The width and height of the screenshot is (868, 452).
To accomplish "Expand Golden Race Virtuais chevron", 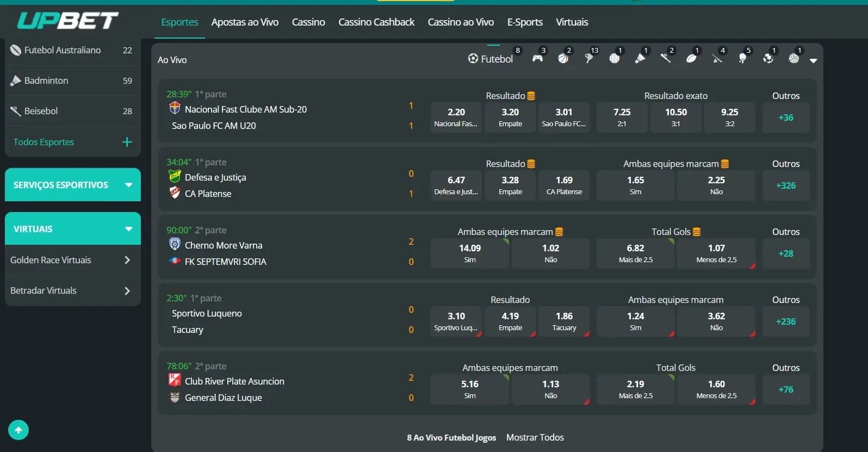I will click(127, 260).
